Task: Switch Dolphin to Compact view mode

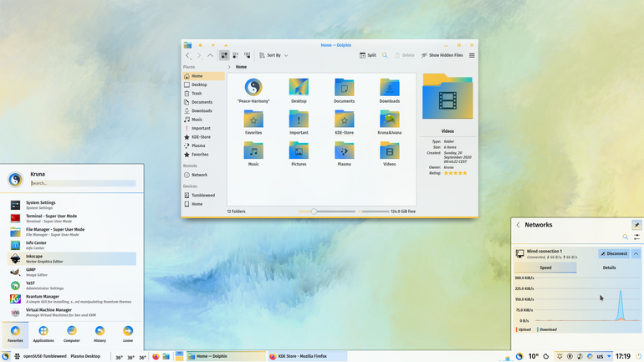Action: pos(236,55)
